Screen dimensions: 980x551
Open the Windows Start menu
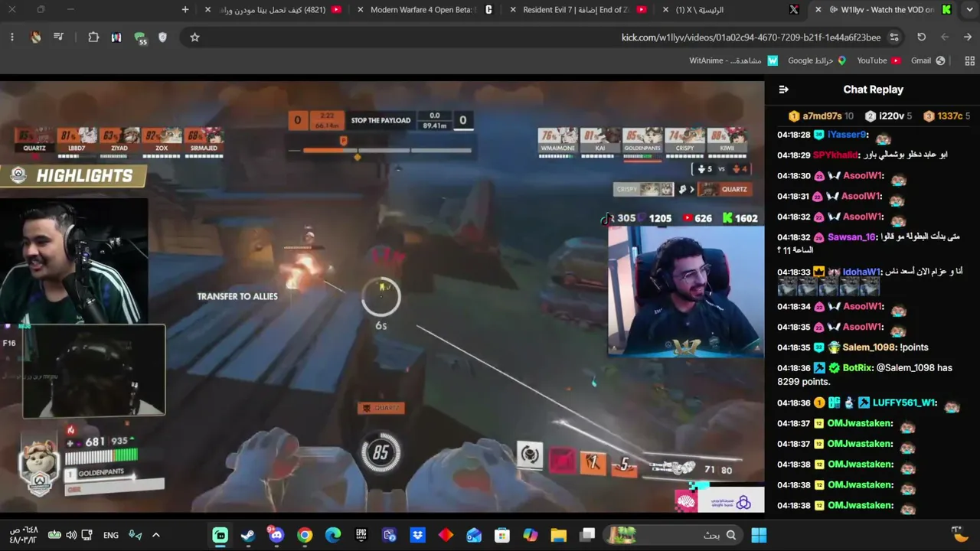(x=759, y=535)
